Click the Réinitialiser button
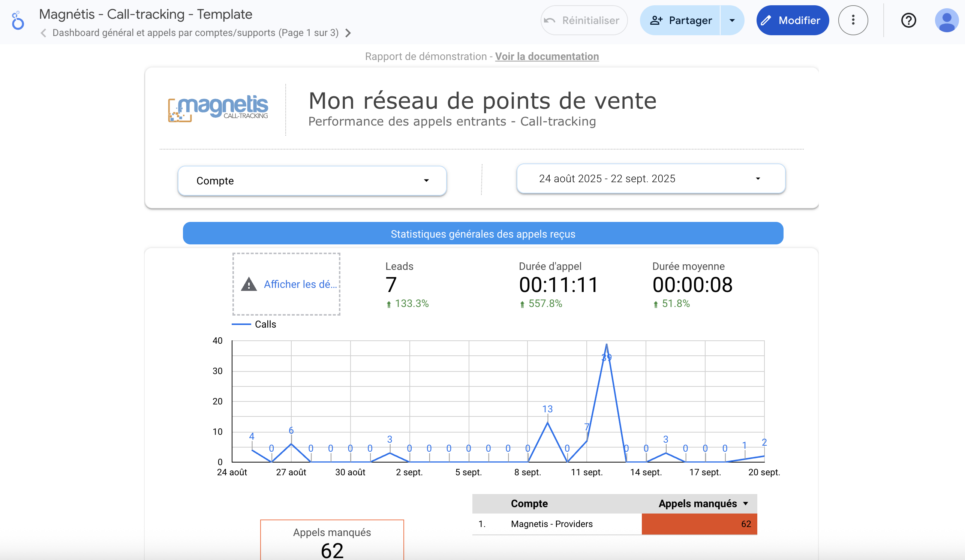This screenshot has width=965, height=560. pyautogui.click(x=584, y=20)
